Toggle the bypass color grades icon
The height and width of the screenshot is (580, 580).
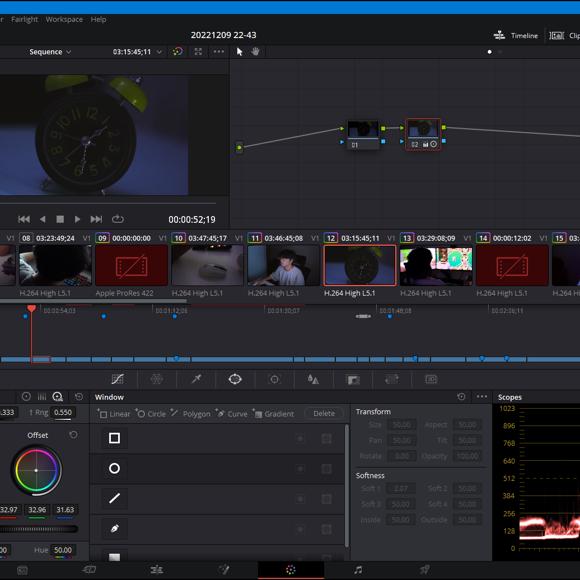pos(178,52)
